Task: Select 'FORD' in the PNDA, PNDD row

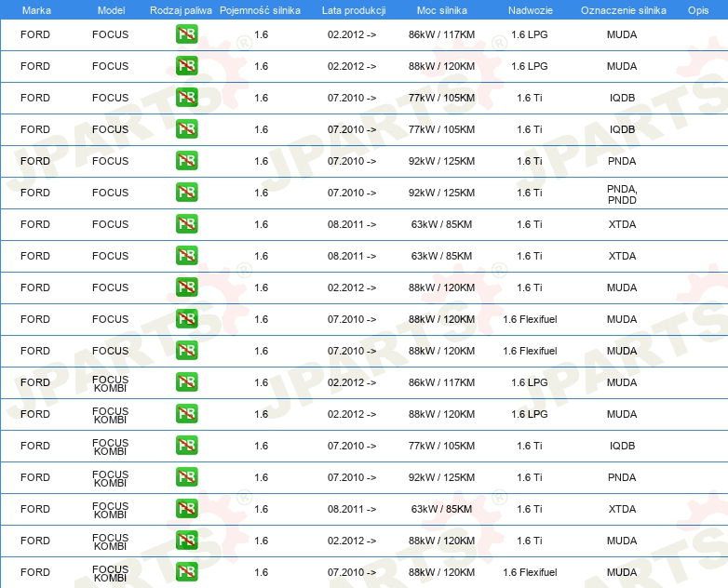Action: (35, 193)
